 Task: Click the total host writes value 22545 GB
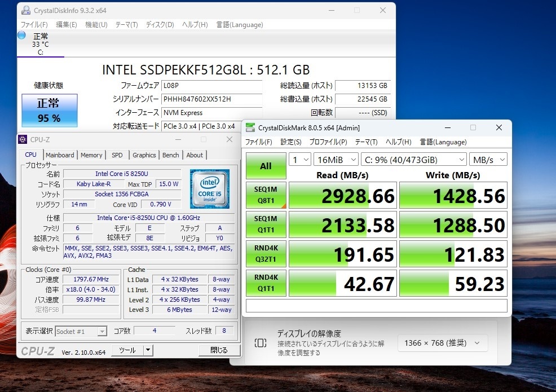[x=363, y=99]
